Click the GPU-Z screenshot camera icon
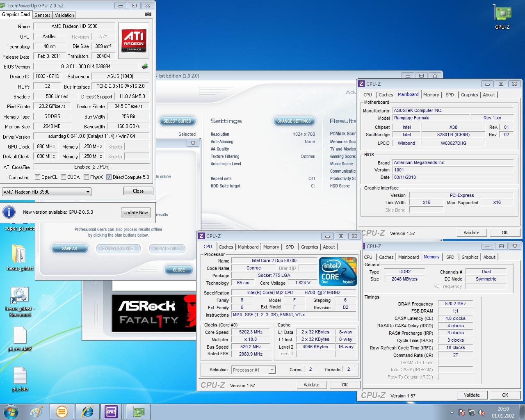The height and width of the screenshot is (420, 525). 148,14
